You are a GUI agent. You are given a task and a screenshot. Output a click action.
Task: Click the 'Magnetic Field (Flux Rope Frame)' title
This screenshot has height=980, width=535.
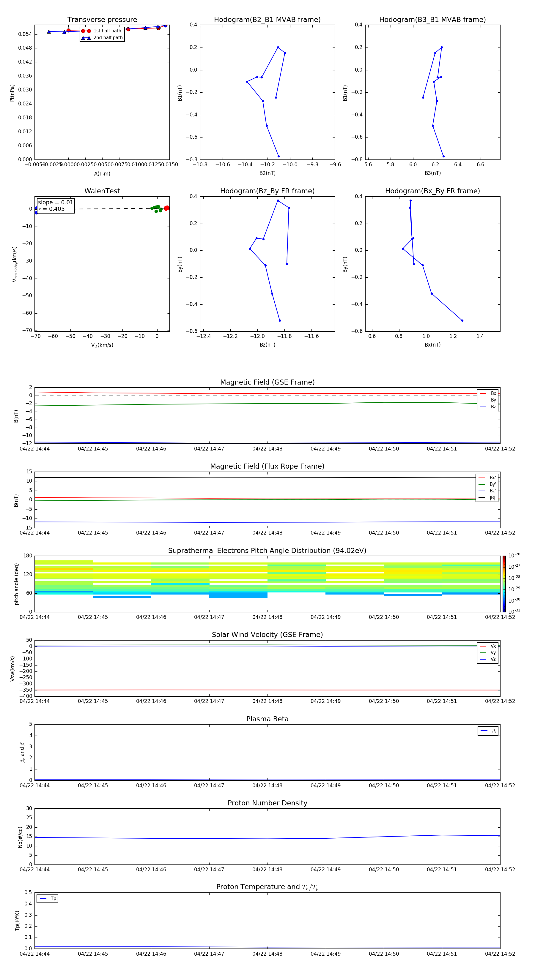click(267, 467)
